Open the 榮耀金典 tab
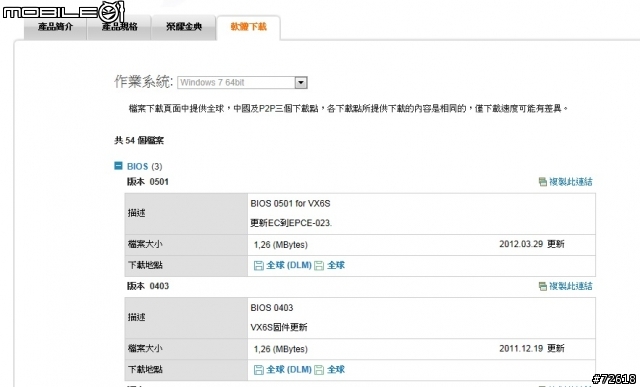Viewport: 640px width, 387px height. (x=184, y=27)
